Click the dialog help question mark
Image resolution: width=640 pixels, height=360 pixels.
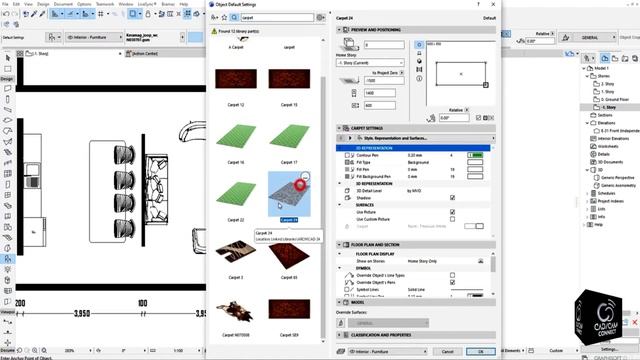(x=478, y=4)
